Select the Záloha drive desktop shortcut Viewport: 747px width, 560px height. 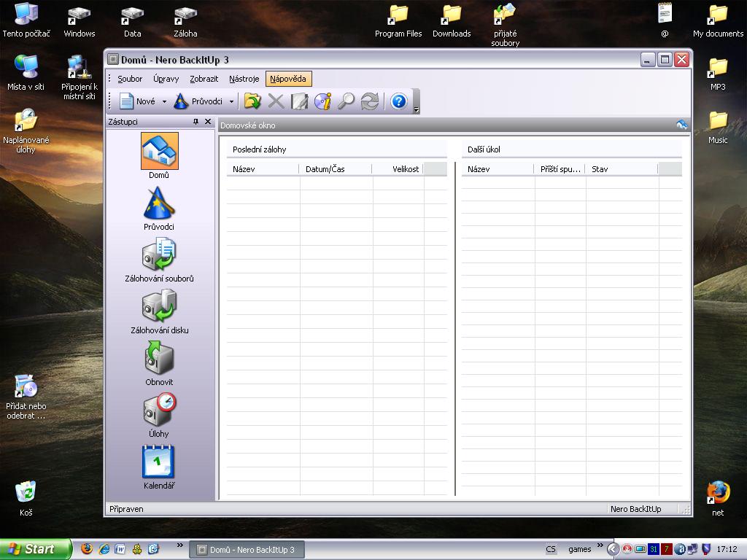coord(185,21)
